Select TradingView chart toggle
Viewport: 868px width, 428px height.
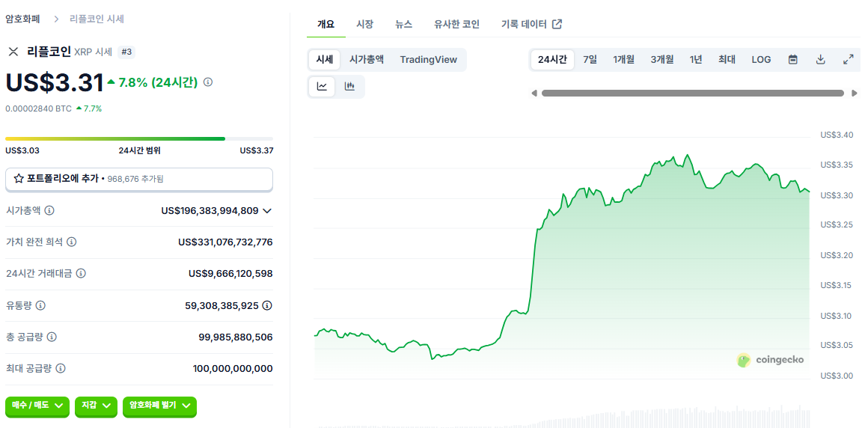point(429,60)
